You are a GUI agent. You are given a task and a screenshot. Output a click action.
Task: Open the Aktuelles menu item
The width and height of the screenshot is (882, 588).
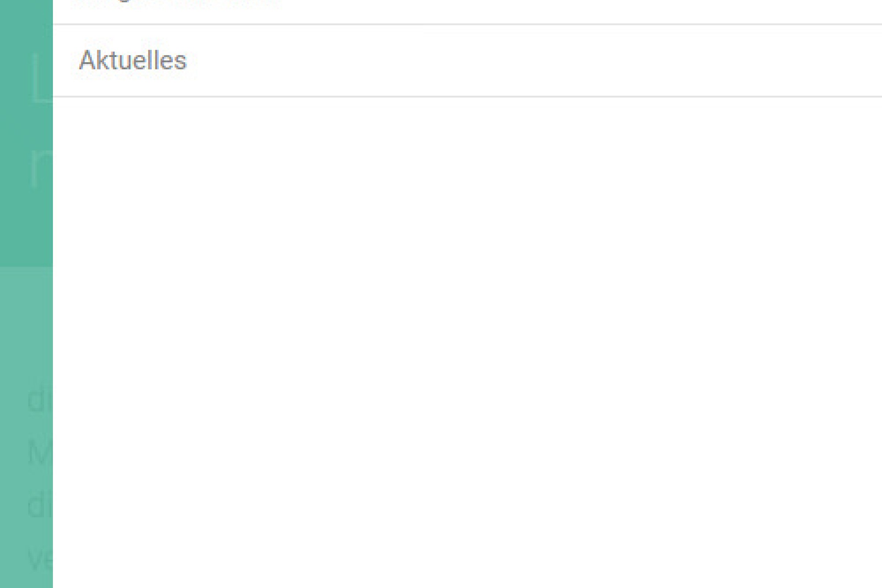click(133, 60)
